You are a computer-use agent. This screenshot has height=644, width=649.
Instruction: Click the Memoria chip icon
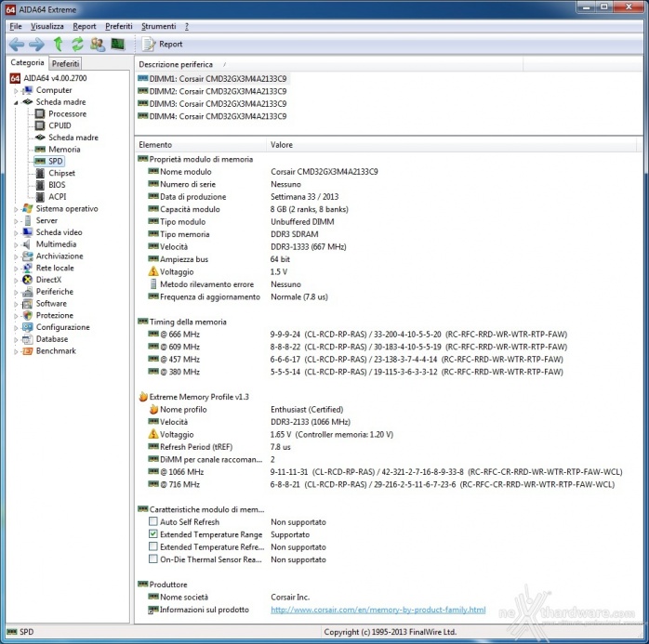coord(40,150)
